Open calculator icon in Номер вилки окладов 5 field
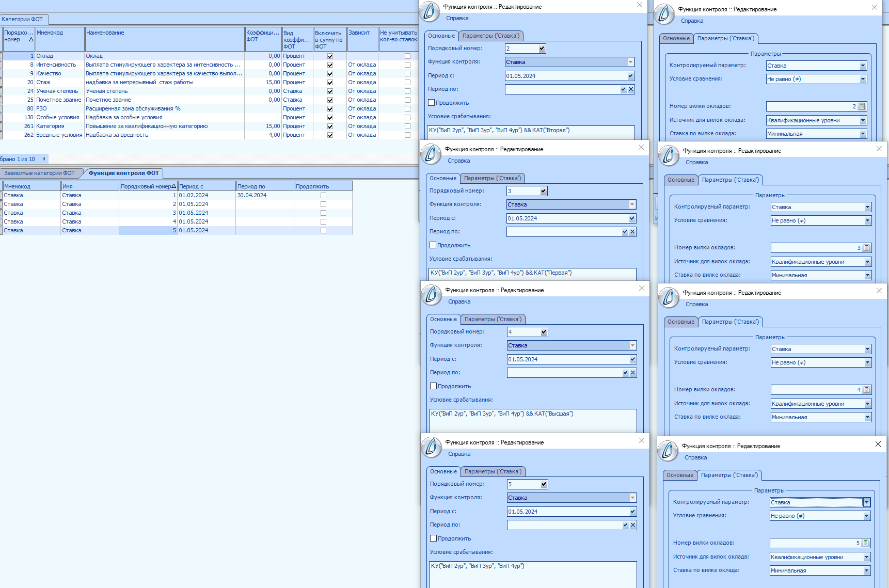This screenshot has width=889, height=588. [865, 543]
